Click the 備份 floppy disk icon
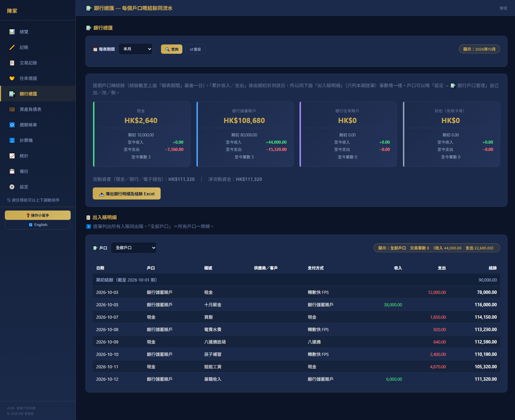515x420 pixels. click(12, 171)
